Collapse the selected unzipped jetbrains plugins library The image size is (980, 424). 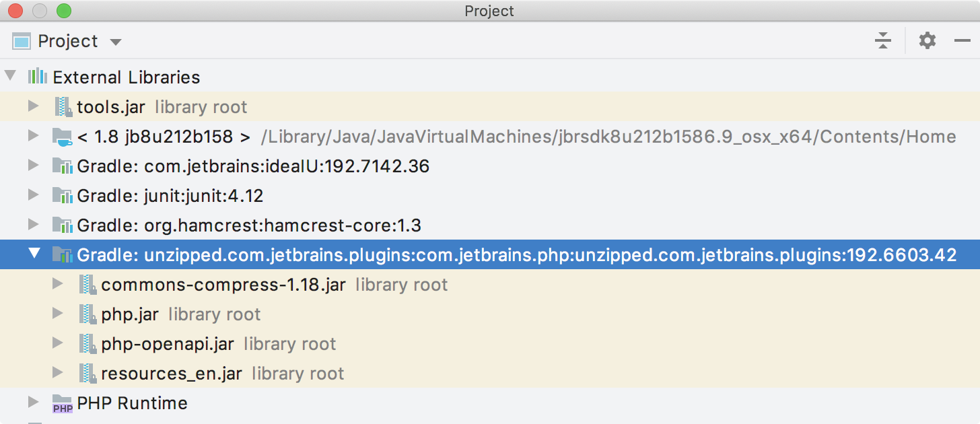(33, 254)
